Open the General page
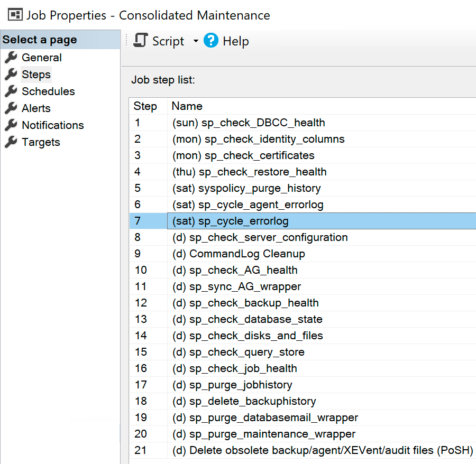 pos(42,58)
